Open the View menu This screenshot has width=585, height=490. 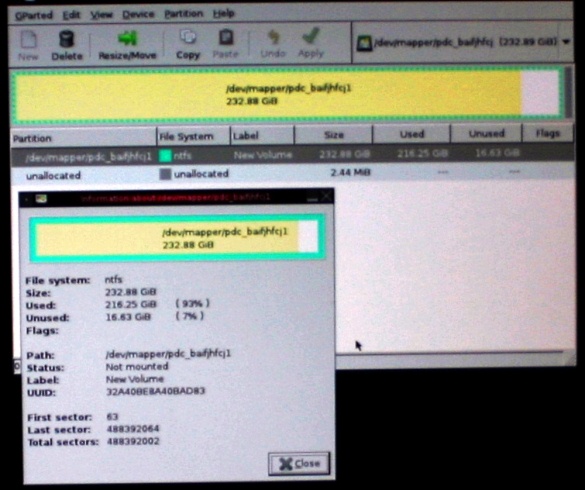pos(101,15)
